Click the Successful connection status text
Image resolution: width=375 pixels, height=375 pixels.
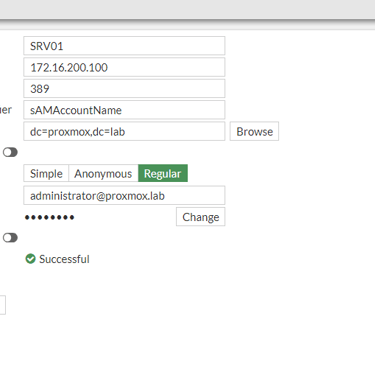coord(64,259)
